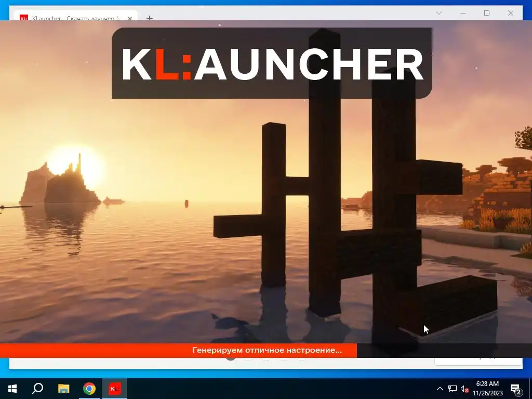Click the KLauncher logo banner

click(x=272, y=63)
